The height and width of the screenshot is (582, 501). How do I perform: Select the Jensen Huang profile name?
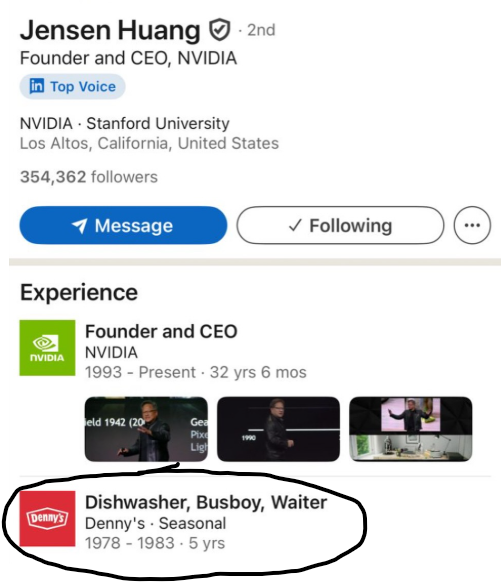[110, 30]
